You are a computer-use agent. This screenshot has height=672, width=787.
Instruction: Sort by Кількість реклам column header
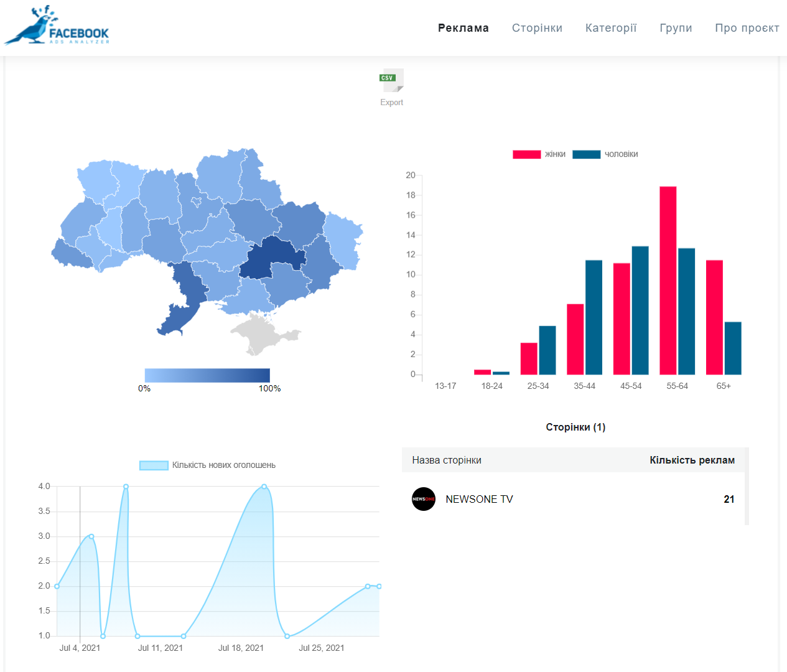click(x=692, y=460)
